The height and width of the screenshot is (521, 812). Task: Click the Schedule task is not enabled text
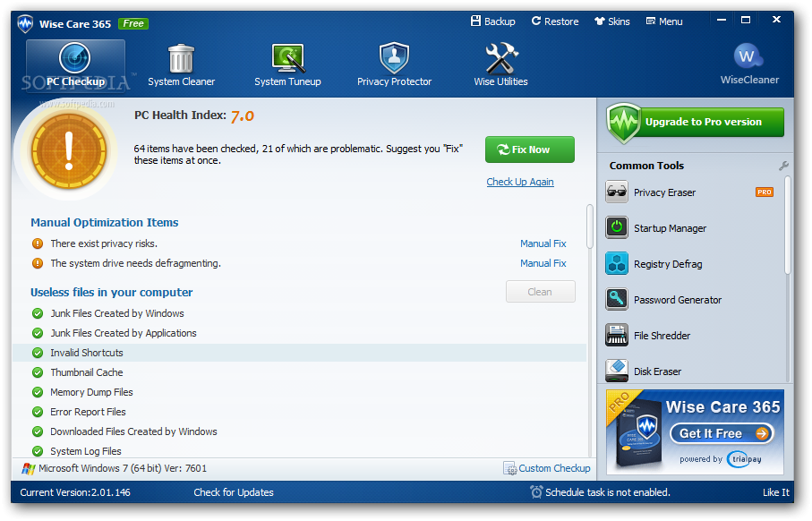point(608,492)
